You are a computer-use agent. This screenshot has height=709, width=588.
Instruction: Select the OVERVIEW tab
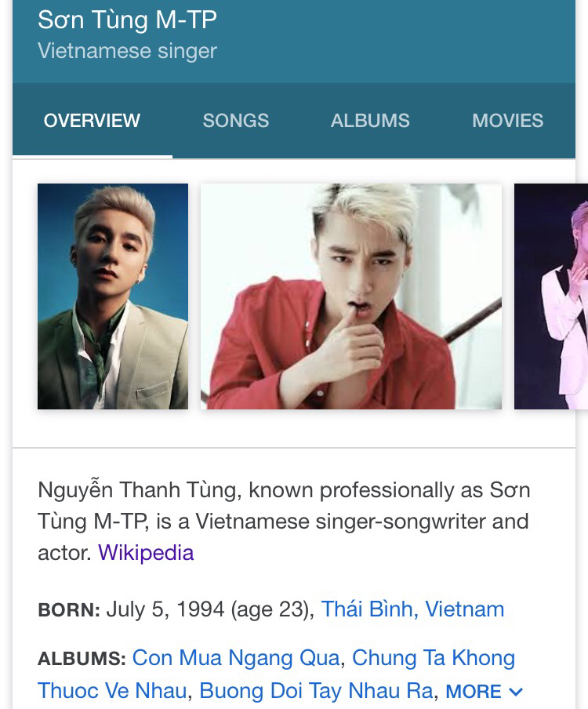[x=92, y=121]
